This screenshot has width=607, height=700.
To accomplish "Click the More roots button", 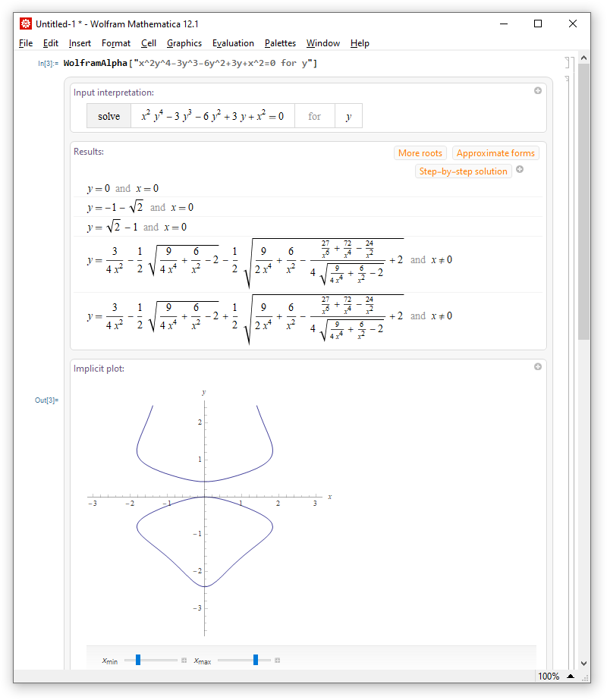I will (x=420, y=153).
